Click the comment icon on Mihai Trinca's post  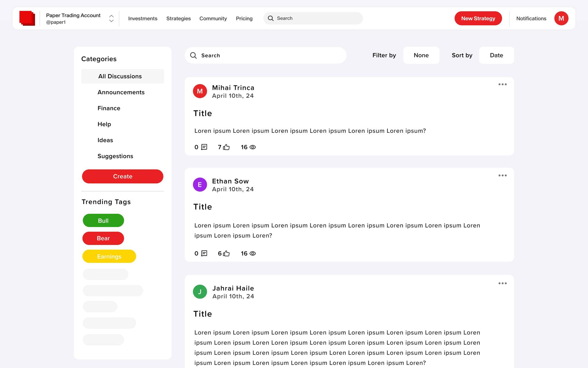[204, 147]
